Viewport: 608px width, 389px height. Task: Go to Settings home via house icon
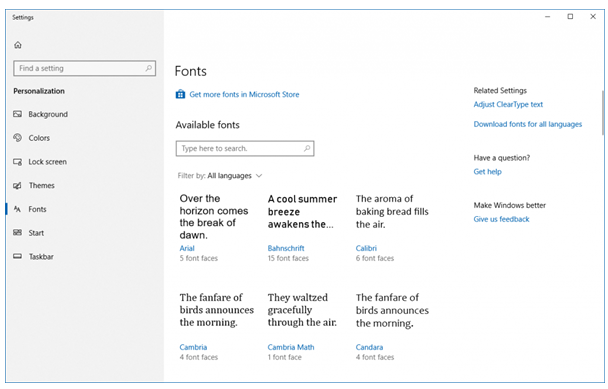[18, 45]
